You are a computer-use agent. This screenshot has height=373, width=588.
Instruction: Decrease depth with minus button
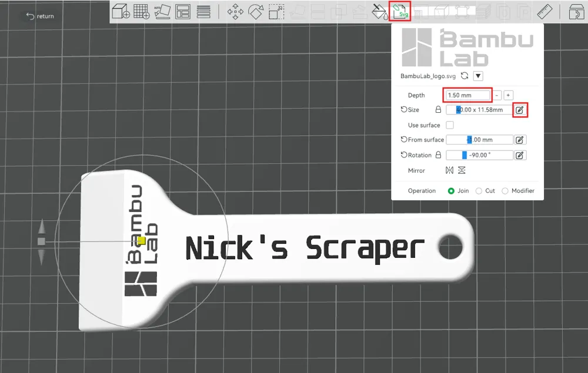click(497, 95)
